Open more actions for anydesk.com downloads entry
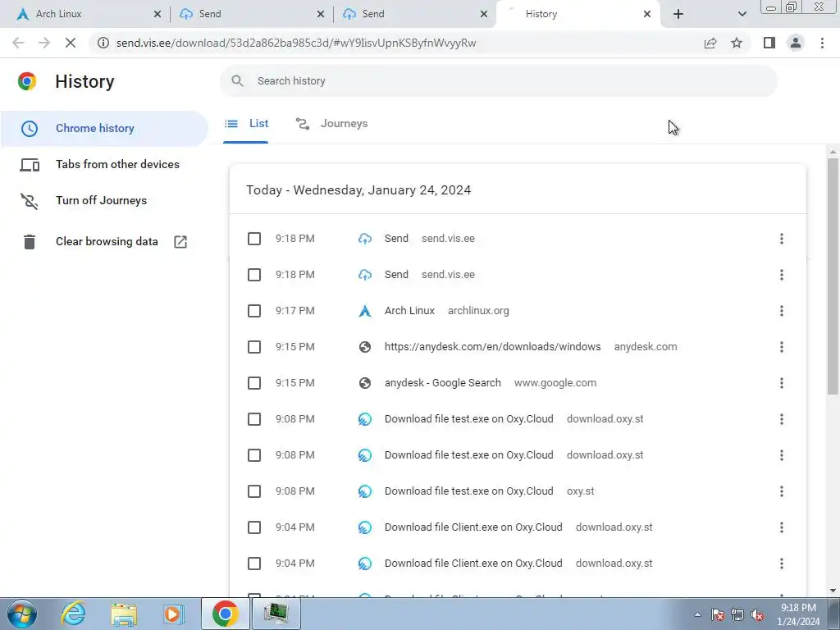The width and height of the screenshot is (840, 630). 782,347
